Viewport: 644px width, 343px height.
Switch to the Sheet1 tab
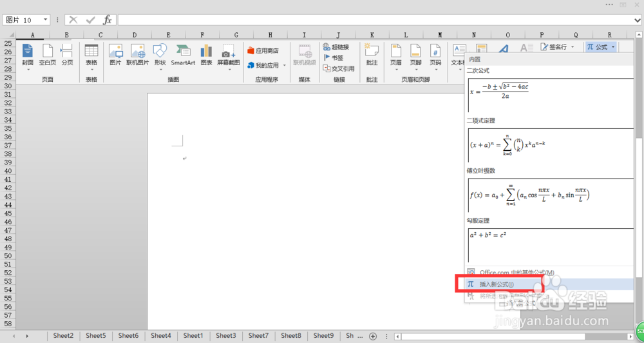coord(193,336)
